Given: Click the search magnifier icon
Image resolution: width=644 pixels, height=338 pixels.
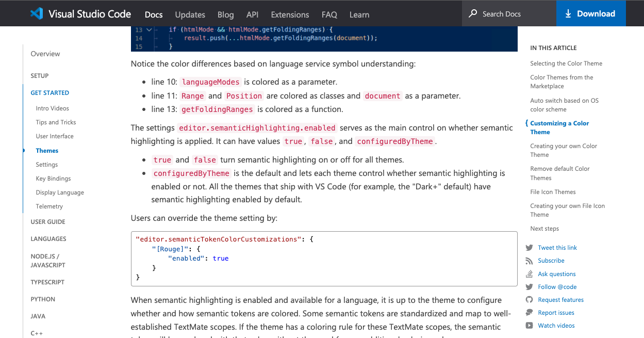Looking at the screenshot, I should coord(473,14).
